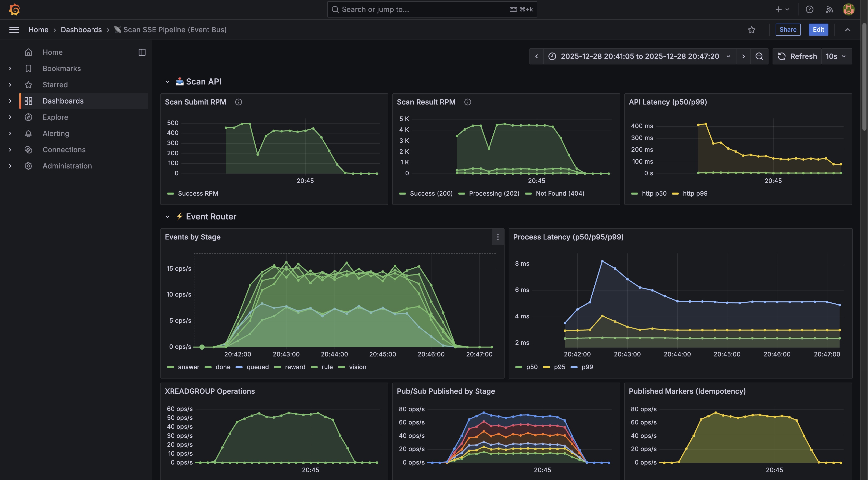The height and width of the screenshot is (480, 868).
Task: Click the Share button
Action: (x=788, y=30)
